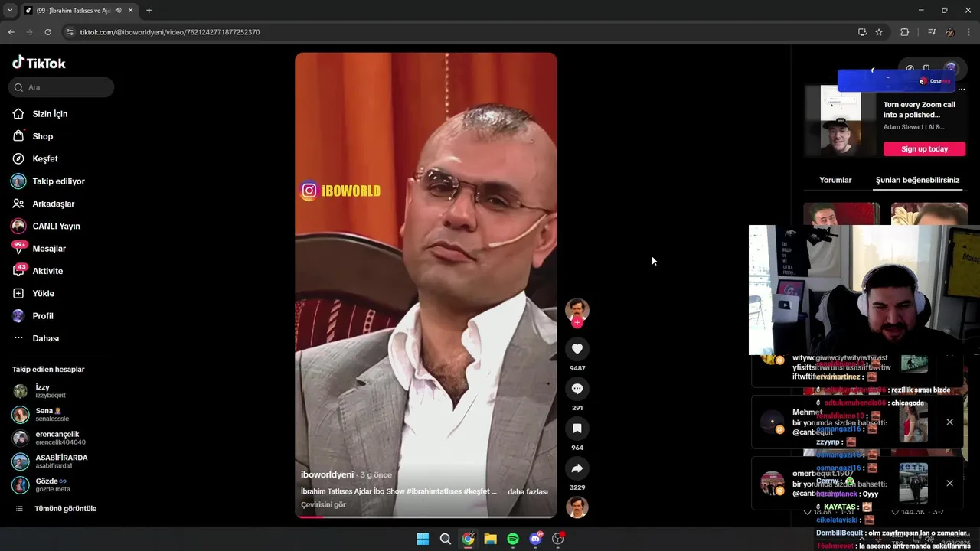Open browser extensions puzzle icon
980x551 pixels.
(x=905, y=32)
